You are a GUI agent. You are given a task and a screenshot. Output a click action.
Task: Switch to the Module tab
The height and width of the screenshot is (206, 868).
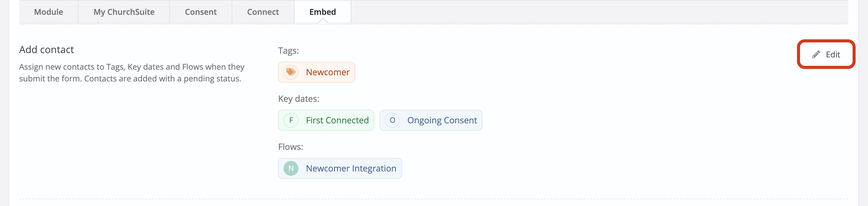[48, 12]
